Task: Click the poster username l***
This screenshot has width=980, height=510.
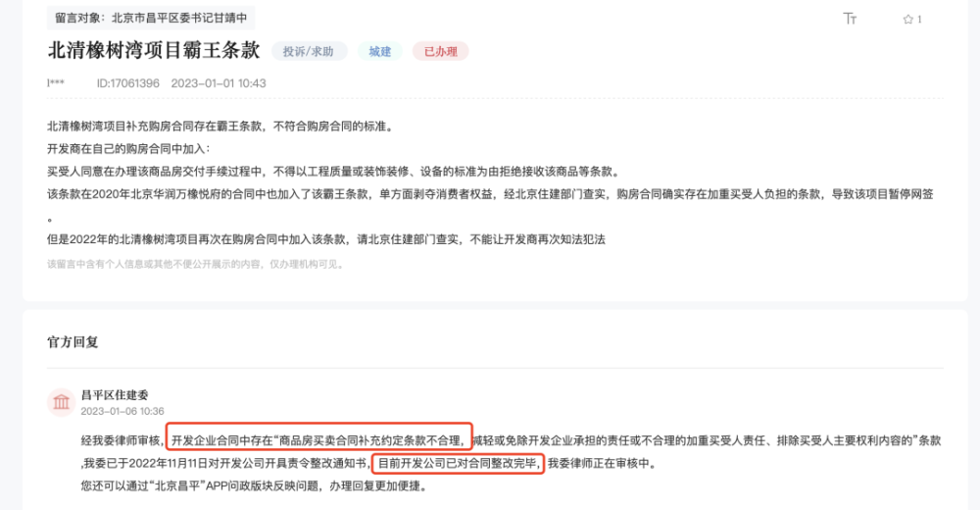Action: 56,83
